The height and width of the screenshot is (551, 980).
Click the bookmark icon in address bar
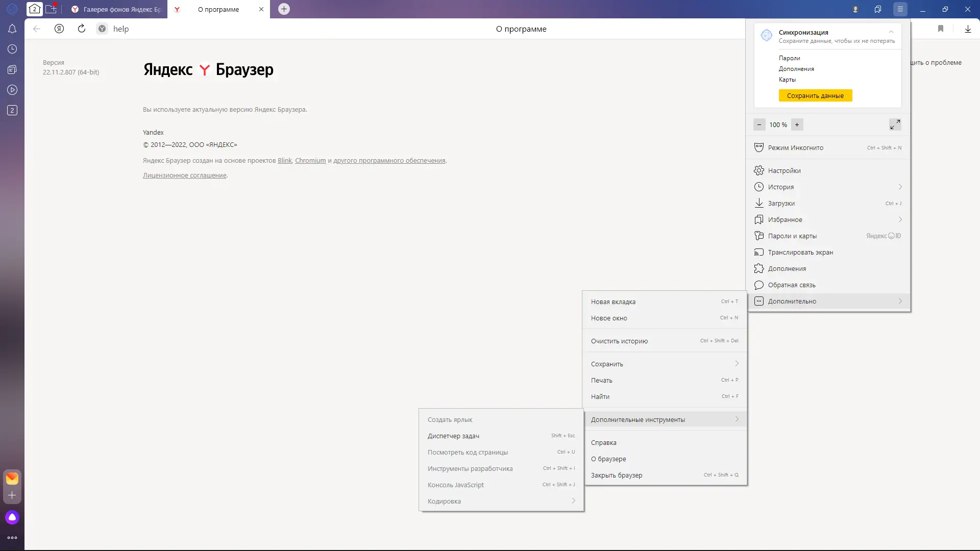(x=941, y=29)
